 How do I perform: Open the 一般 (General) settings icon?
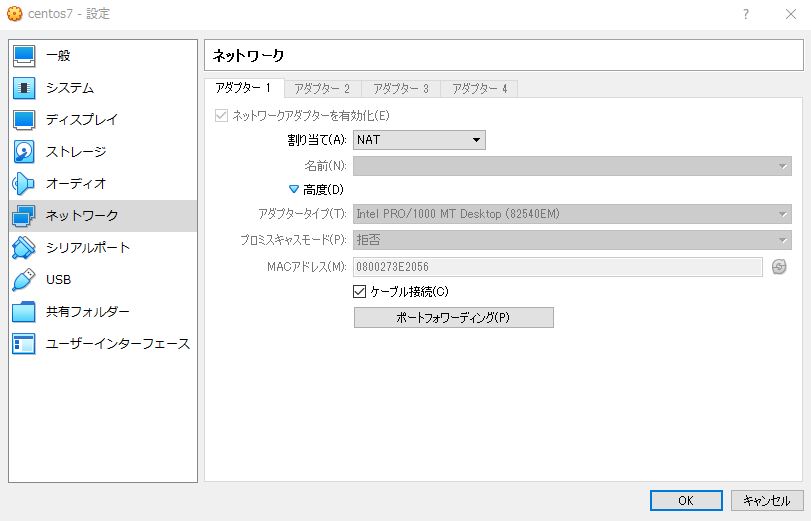[24, 56]
